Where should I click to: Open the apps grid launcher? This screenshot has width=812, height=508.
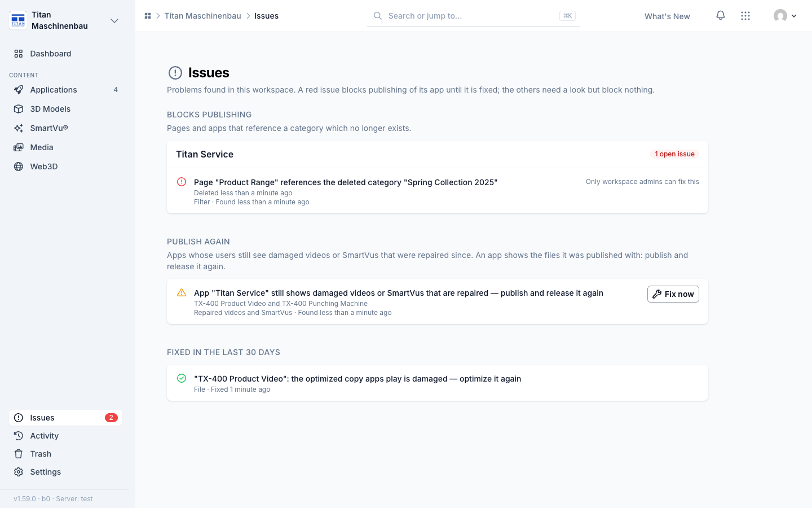(745, 16)
